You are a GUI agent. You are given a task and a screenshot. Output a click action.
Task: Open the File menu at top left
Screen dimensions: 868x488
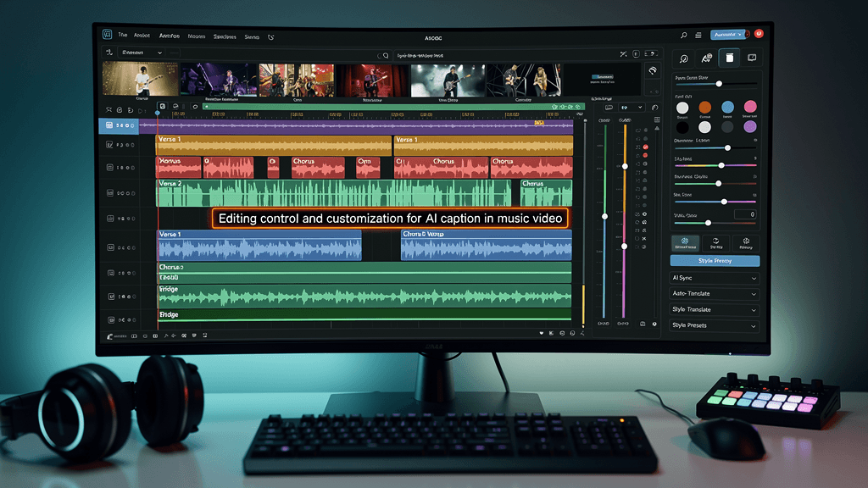click(123, 37)
